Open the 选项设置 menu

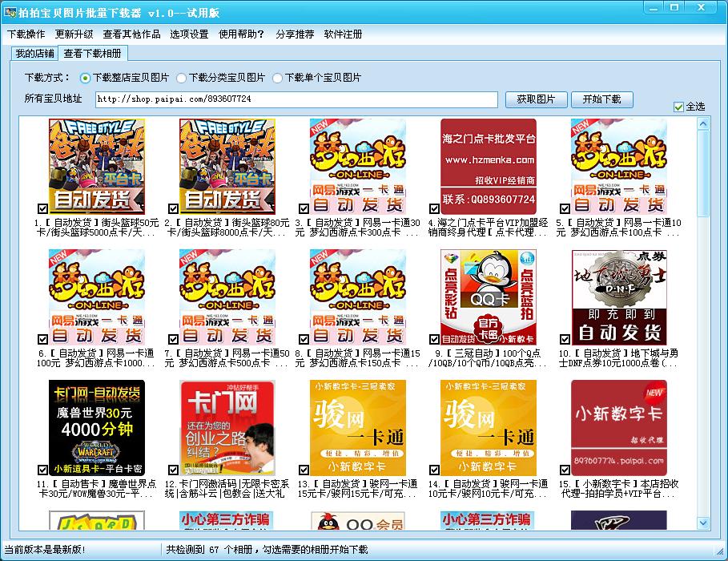[189, 34]
